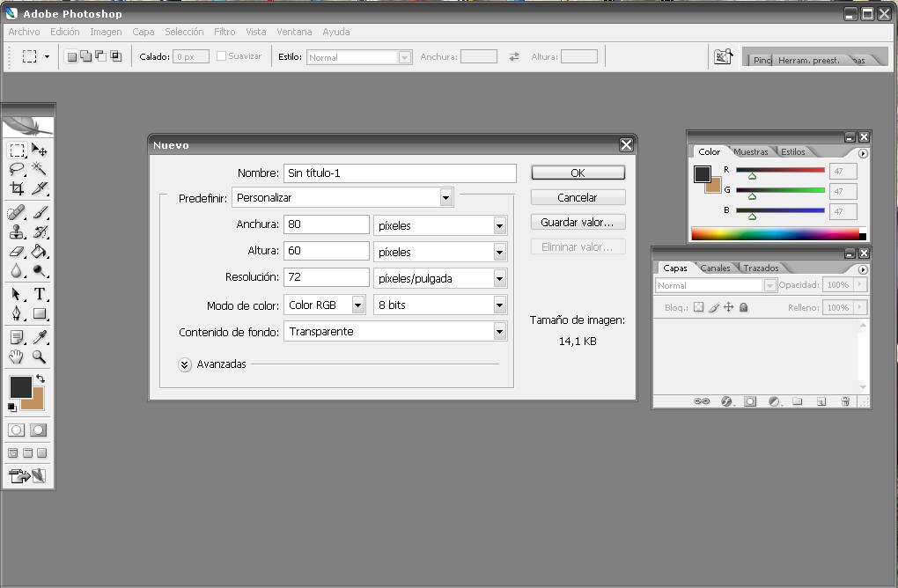Open the Edición menu
Image resolution: width=898 pixels, height=588 pixels.
pyautogui.click(x=65, y=32)
